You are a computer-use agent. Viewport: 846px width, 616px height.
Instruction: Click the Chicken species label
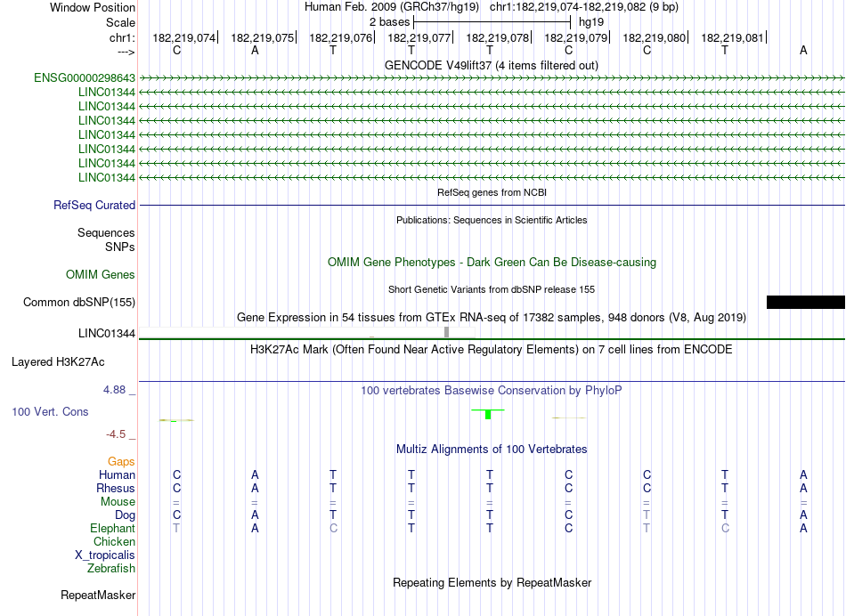[114, 542]
